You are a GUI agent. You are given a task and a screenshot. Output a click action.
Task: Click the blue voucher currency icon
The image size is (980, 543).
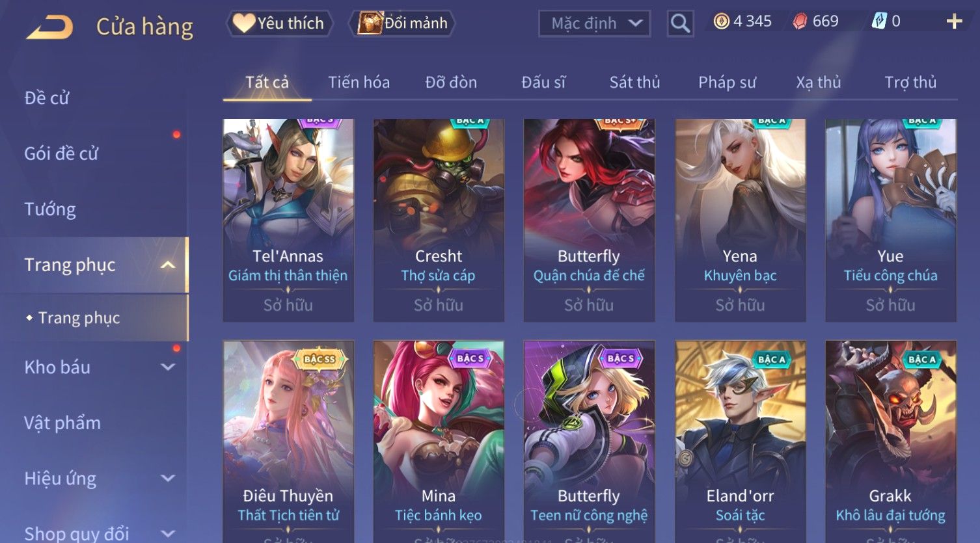(879, 21)
